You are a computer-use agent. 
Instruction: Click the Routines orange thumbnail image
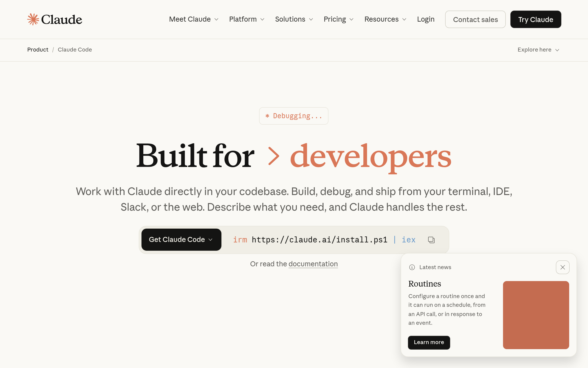(536, 315)
